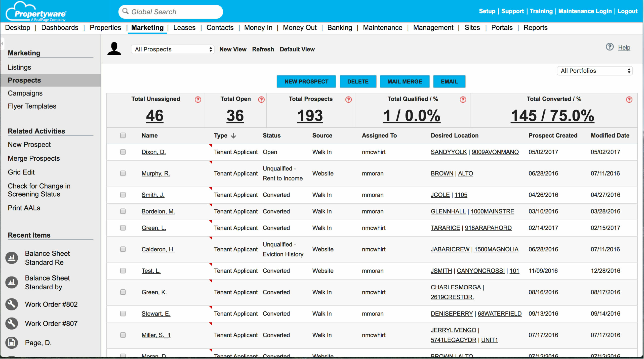Click the Propertyware logo
644x359 pixels.
tap(36, 12)
